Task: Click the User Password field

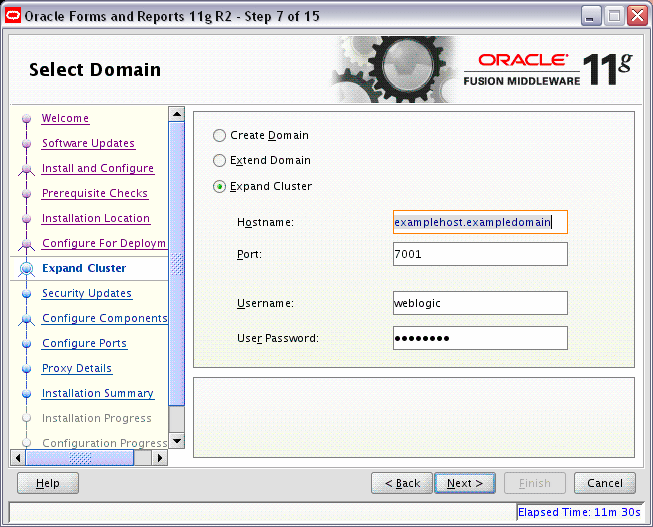Action: (x=480, y=338)
